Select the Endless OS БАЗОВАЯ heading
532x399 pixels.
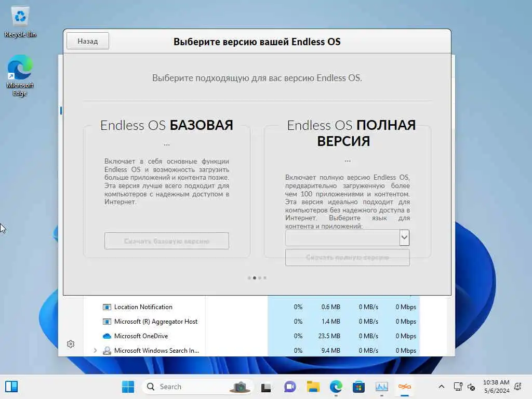pos(167,125)
